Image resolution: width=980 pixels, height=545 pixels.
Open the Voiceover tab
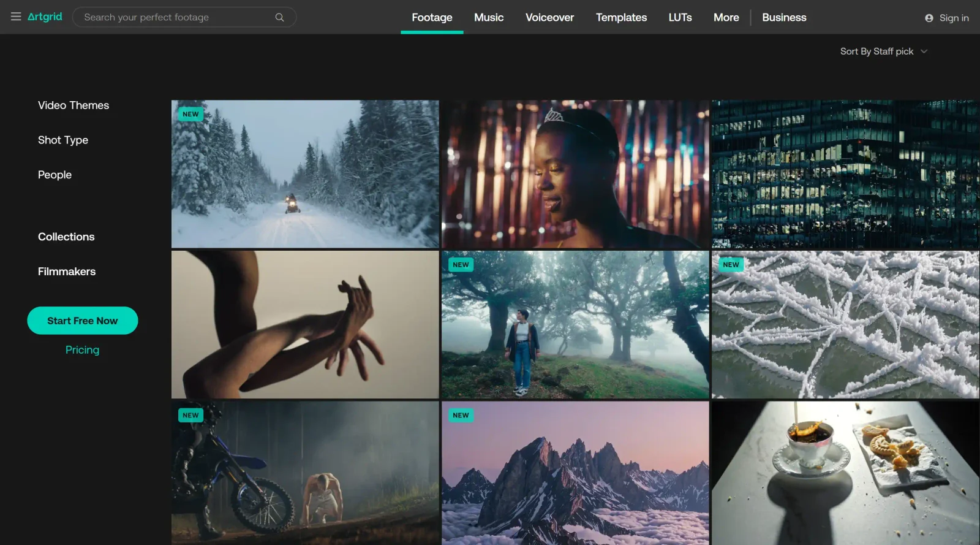pos(549,17)
